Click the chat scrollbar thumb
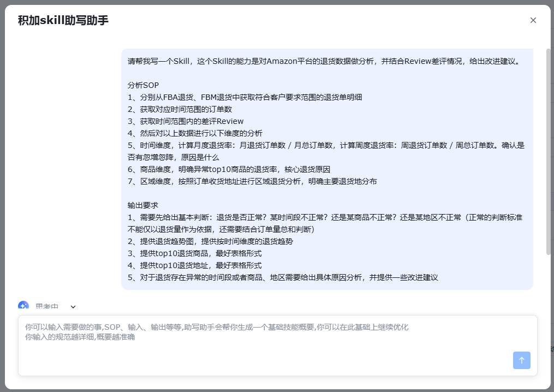The width and height of the screenshot is (554, 392). click(549, 151)
